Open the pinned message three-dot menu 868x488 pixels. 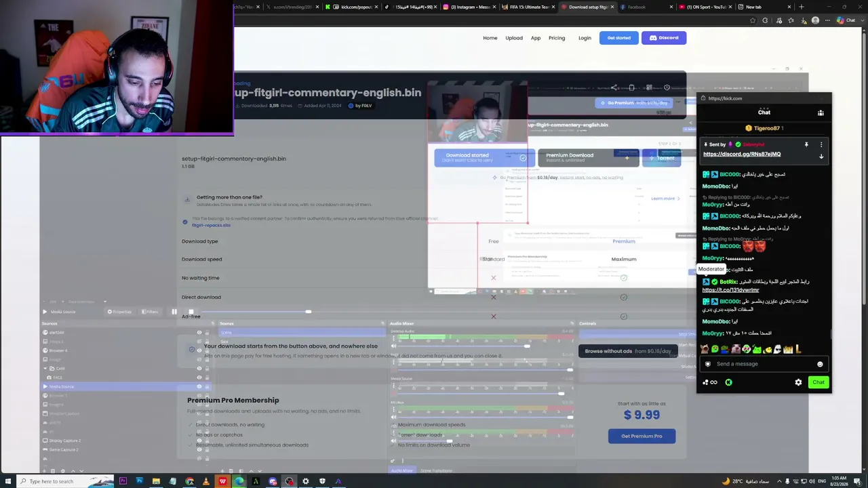click(x=821, y=144)
